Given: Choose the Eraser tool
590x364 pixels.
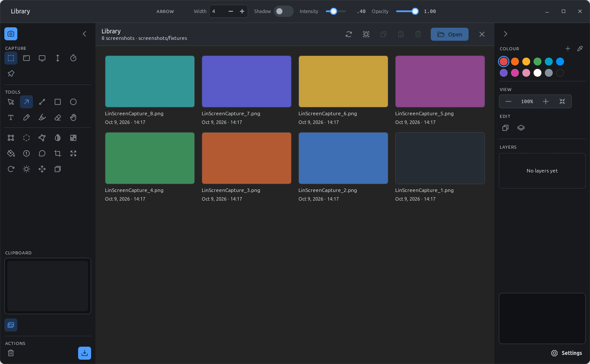Looking at the screenshot, I should 58,117.
